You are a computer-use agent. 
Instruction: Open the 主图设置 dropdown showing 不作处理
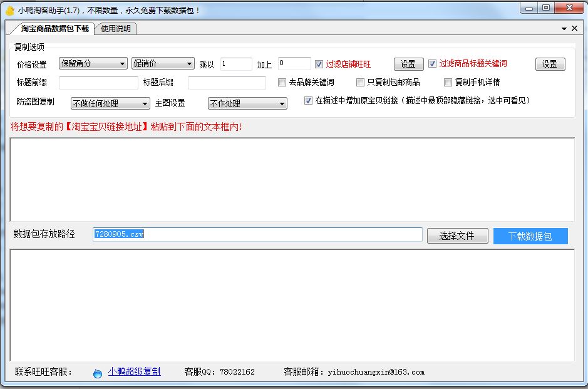click(x=247, y=103)
